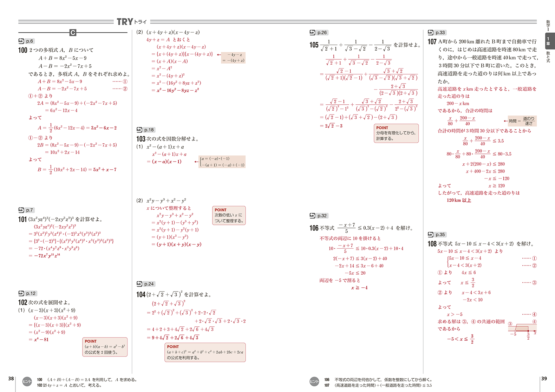Viewport: 555px width, 392px height.
Task: Click problem number 108
Action: [432, 244]
